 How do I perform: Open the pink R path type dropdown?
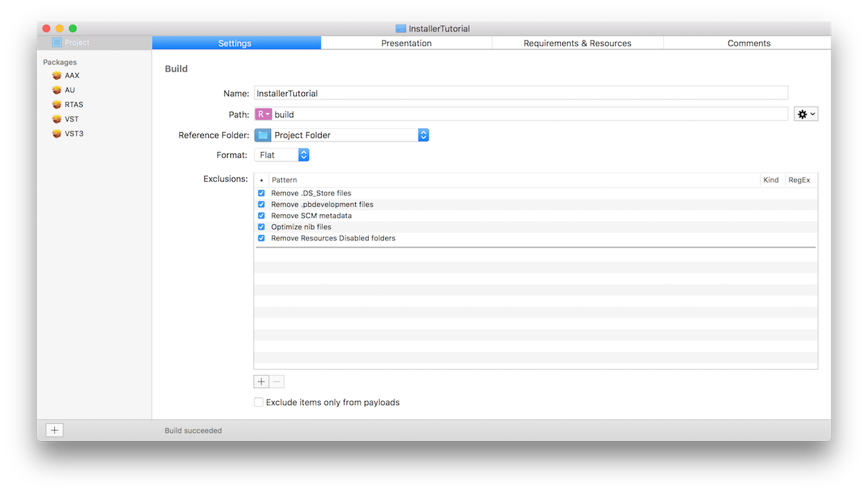tap(263, 114)
